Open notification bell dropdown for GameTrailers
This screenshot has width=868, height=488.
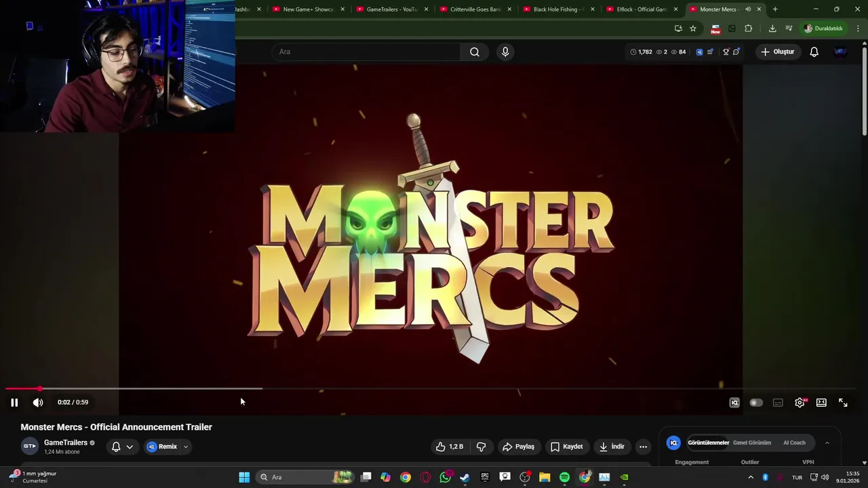point(122,447)
